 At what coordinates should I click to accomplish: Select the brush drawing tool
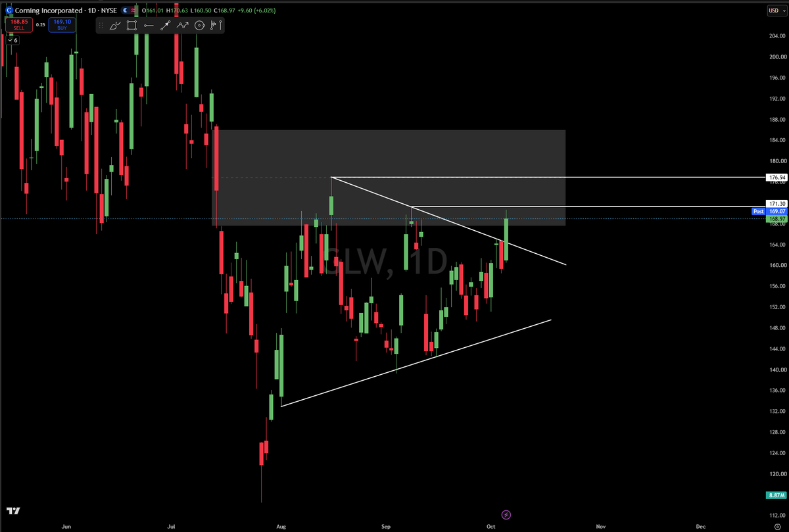coord(115,26)
